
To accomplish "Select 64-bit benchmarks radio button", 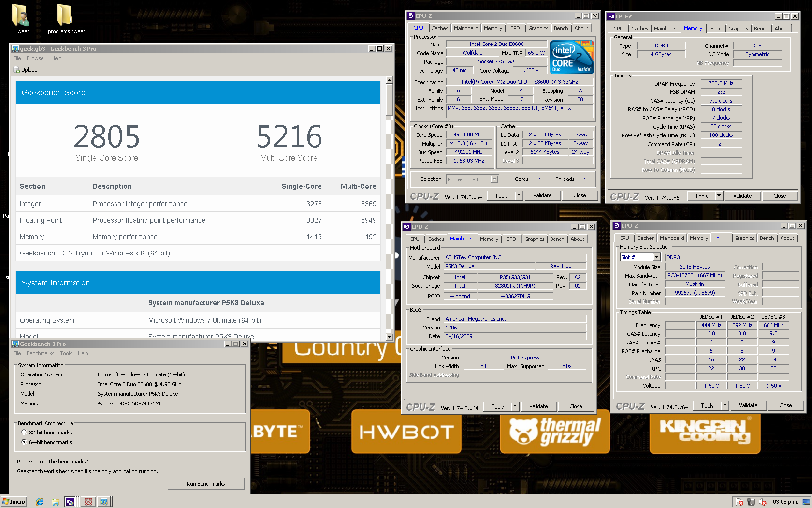I will point(24,442).
